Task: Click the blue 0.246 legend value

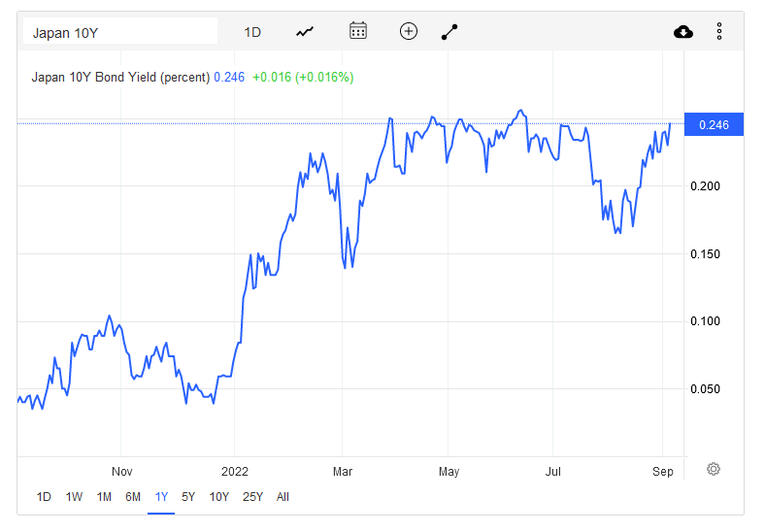Action: [x=229, y=77]
